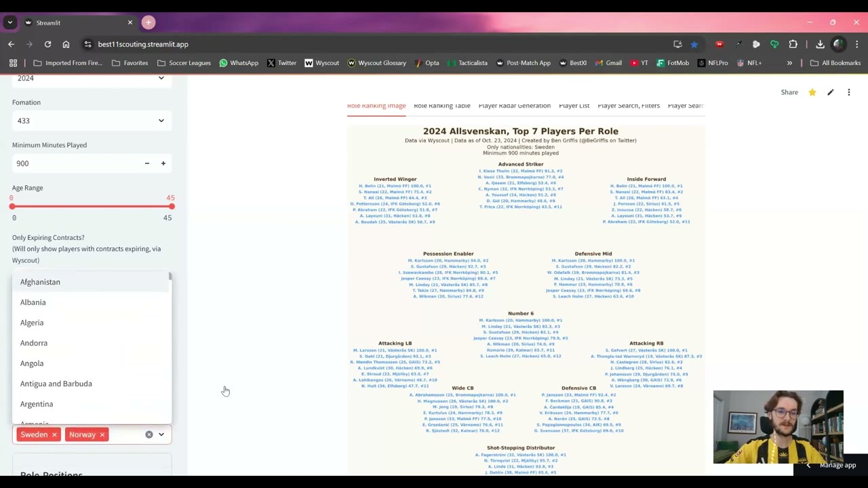Switch to Role Ranking Image tab

click(376, 106)
